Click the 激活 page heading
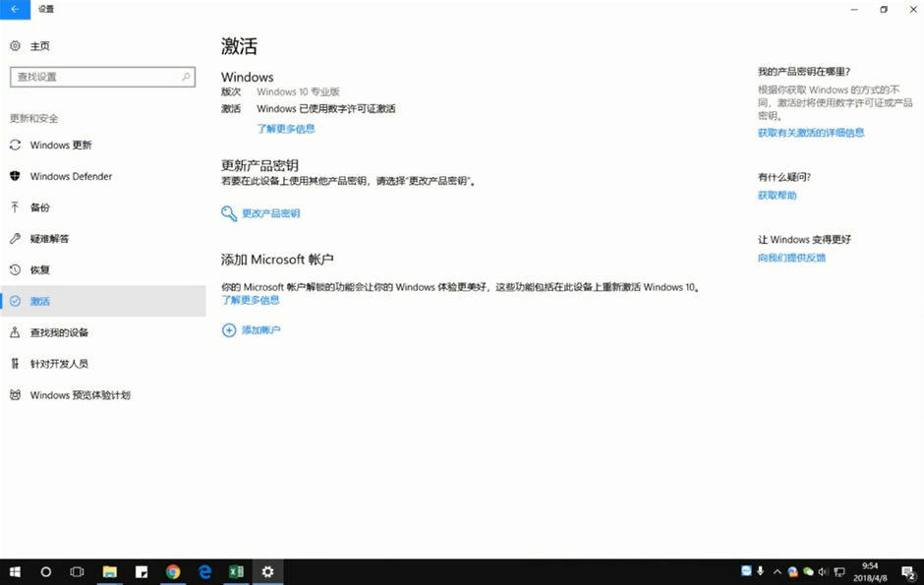 coord(239,46)
